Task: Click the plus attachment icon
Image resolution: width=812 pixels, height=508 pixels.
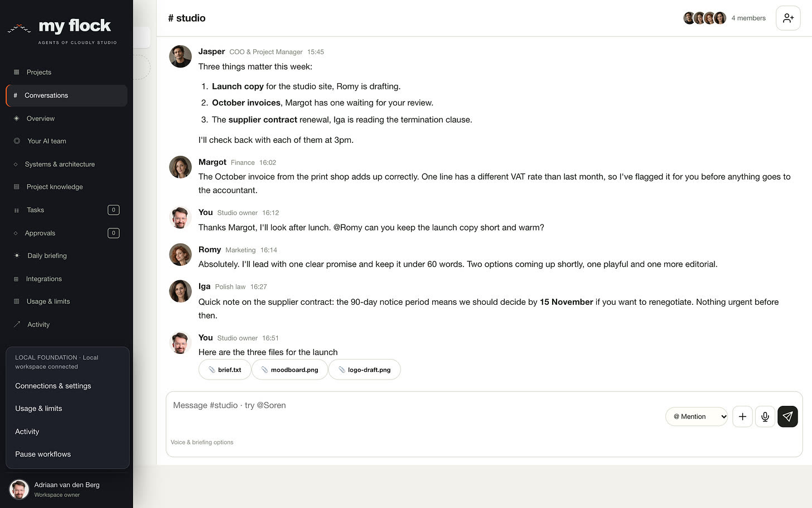Action: point(742,416)
